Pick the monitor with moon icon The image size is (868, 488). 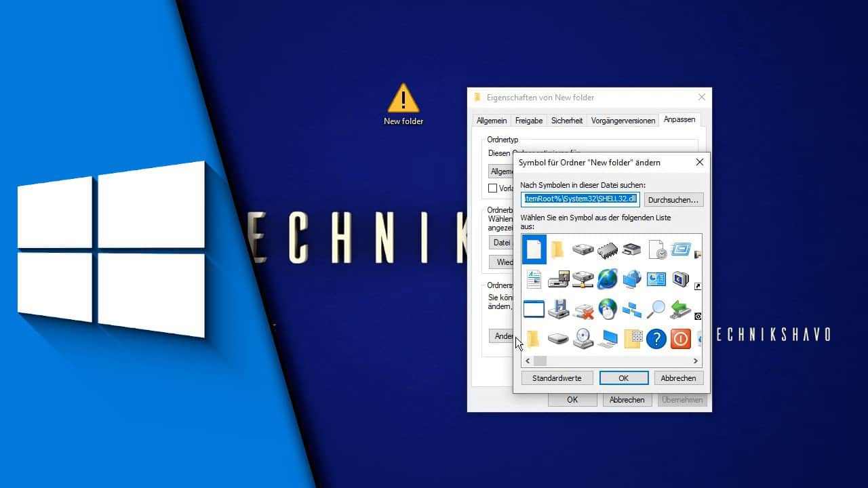click(x=681, y=279)
